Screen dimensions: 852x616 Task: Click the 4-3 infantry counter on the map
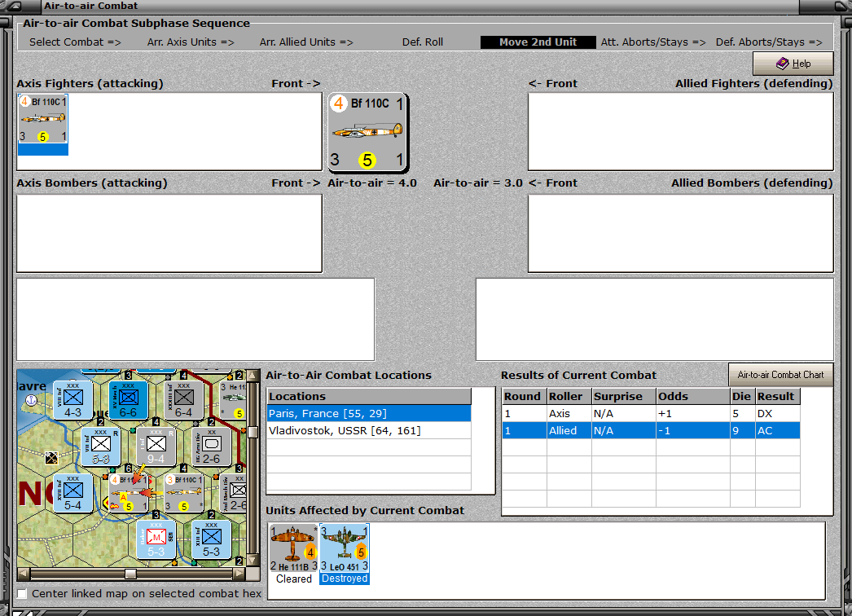click(72, 399)
